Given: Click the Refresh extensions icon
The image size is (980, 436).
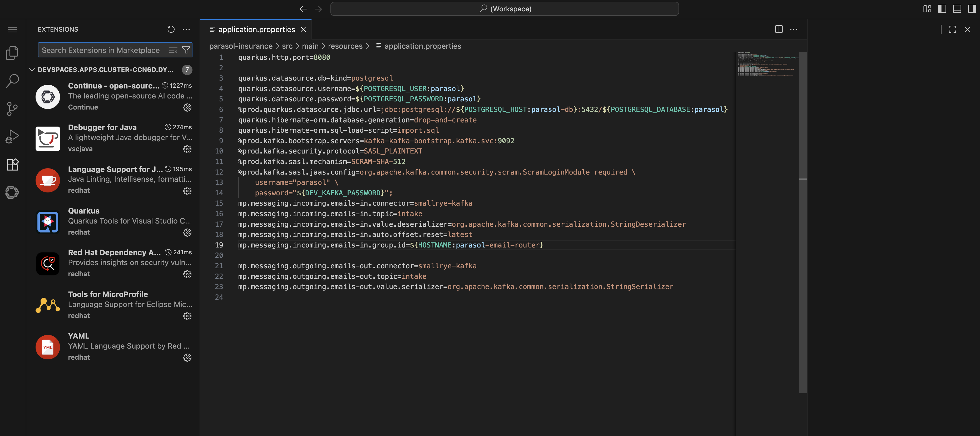Looking at the screenshot, I should tap(171, 29).
